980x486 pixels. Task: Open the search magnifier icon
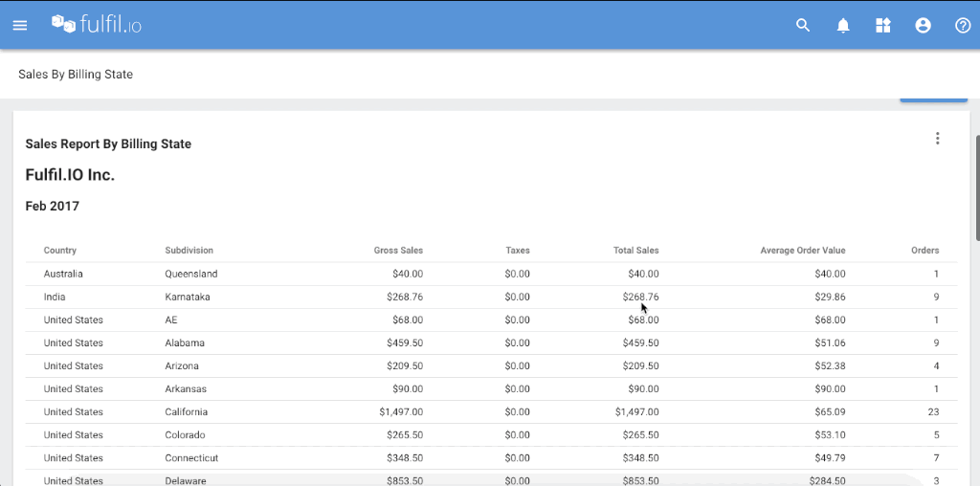pos(803,25)
